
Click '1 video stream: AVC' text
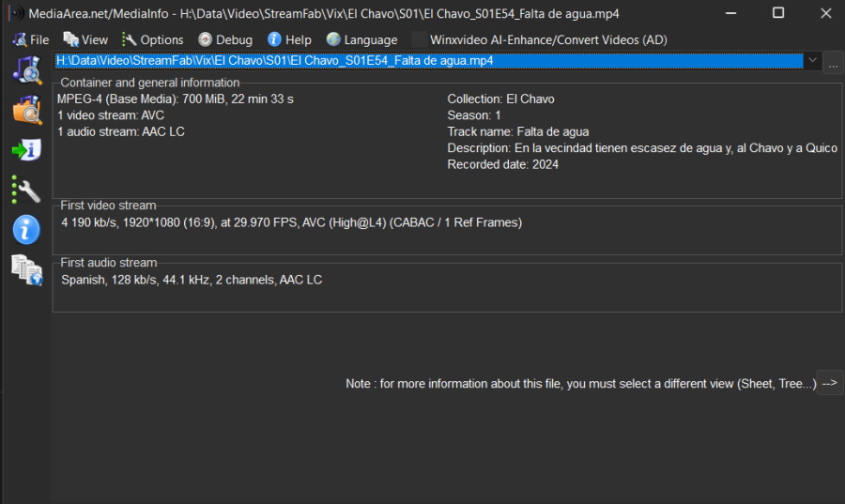point(111,115)
